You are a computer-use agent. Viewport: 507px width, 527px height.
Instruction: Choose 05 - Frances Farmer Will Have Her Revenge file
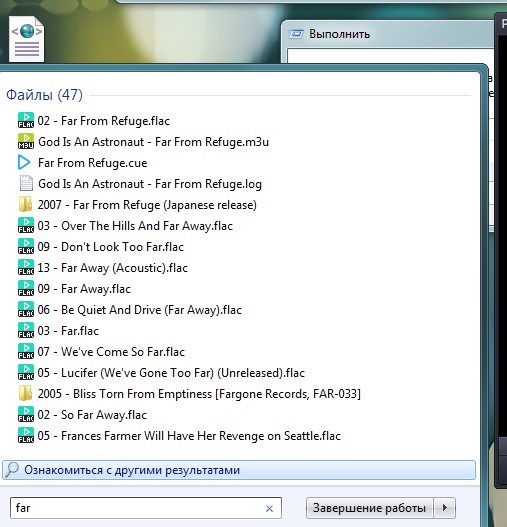pos(189,436)
